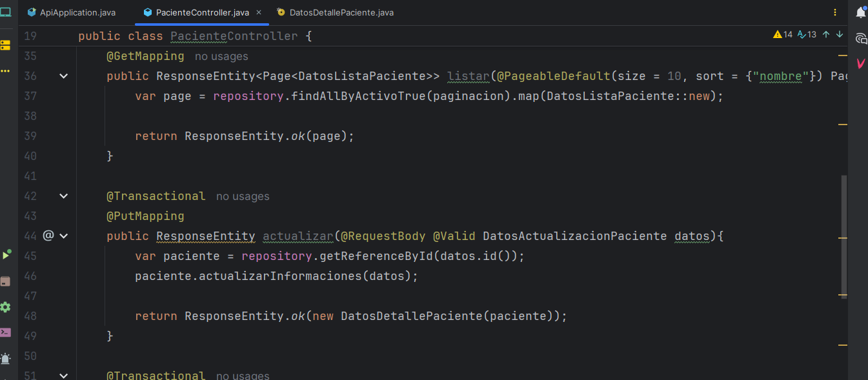Image resolution: width=868 pixels, height=380 pixels.
Task: Collapse the fold chevron at line 42
Action: pos(63,196)
